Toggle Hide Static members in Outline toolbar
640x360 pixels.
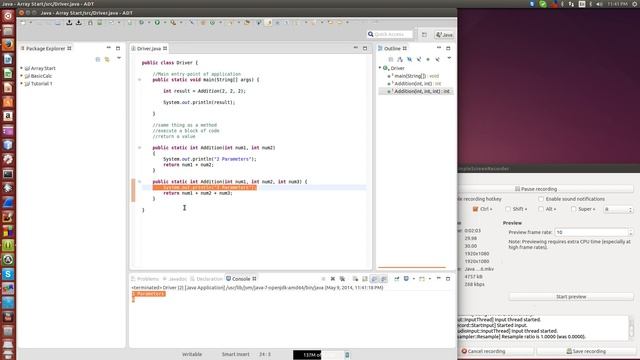pyautogui.click(x=419, y=60)
